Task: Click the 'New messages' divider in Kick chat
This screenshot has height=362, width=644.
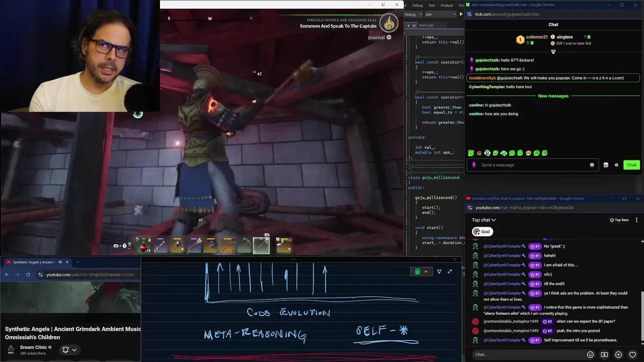Action: pyautogui.click(x=553, y=96)
